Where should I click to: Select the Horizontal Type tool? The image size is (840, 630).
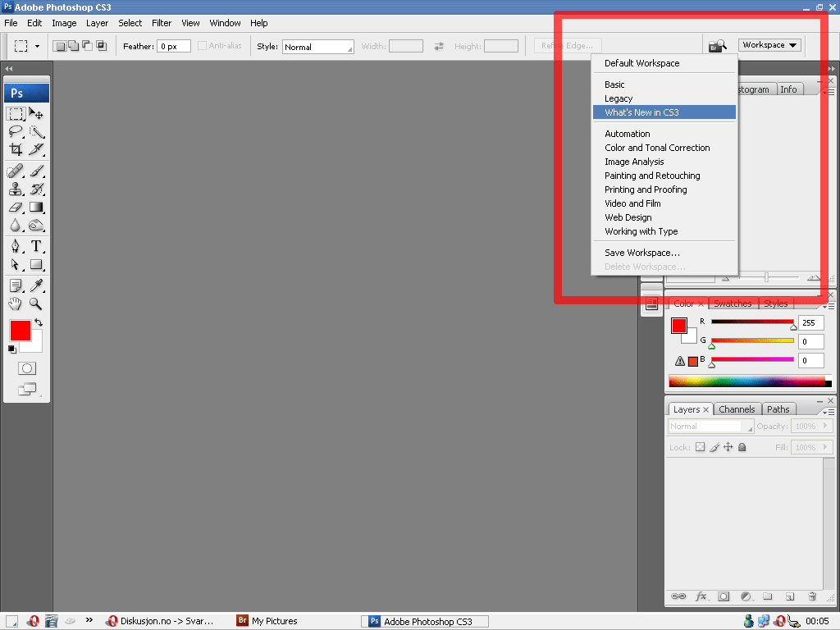[36, 246]
